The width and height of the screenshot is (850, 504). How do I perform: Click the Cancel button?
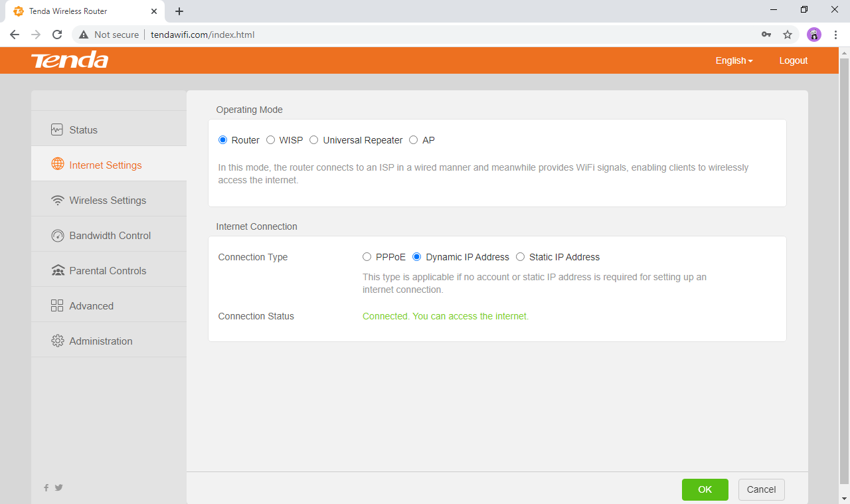[762, 489]
